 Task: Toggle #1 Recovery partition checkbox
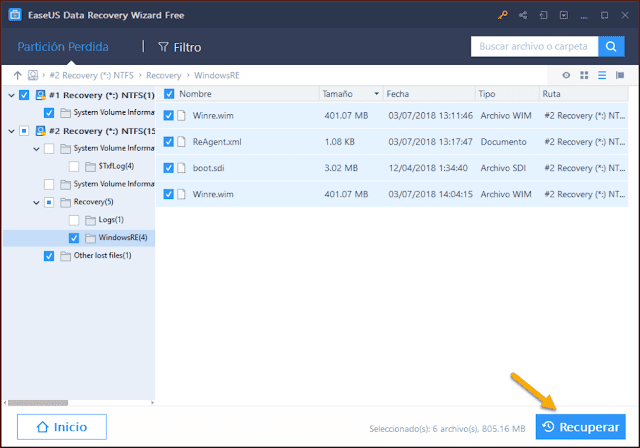(x=24, y=95)
